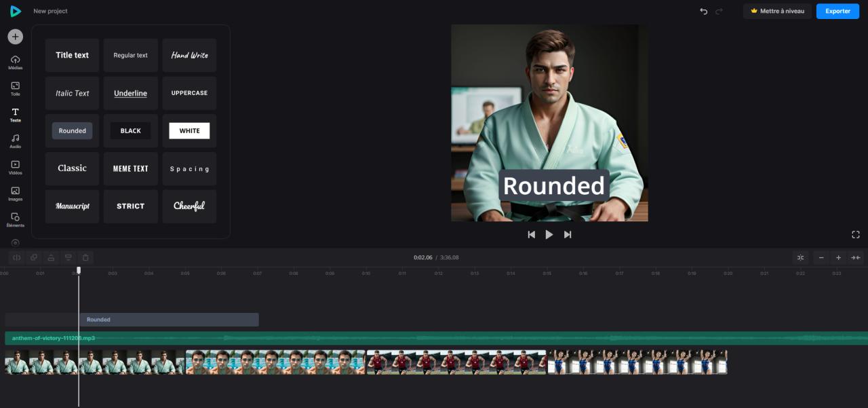Viewport: 868px width, 408px height.
Task: Rename the New project title
Action: tap(50, 11)
